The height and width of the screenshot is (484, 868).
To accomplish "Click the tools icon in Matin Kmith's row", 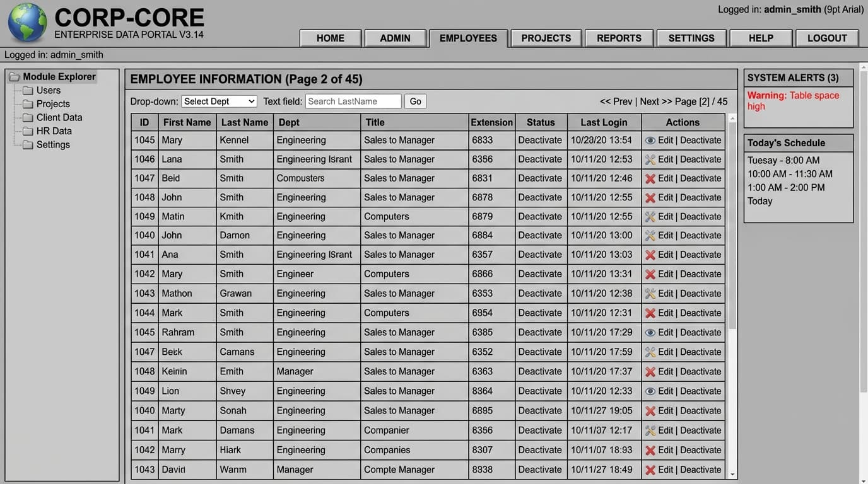I will click(650, 216).
